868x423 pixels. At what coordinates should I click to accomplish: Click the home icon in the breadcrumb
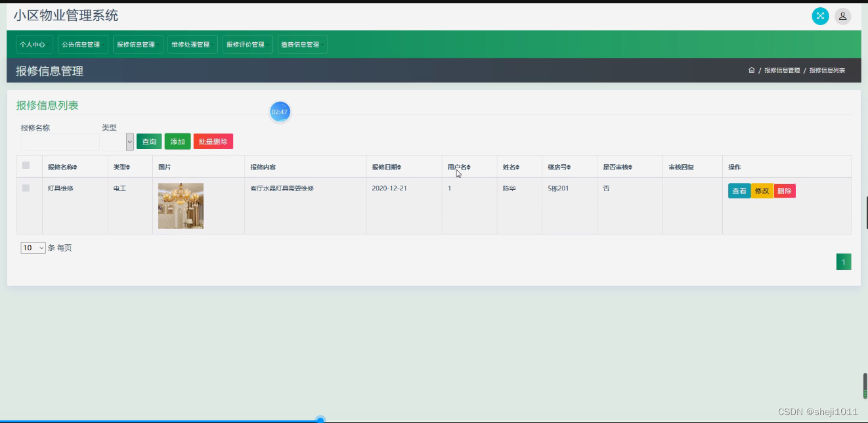751,70
